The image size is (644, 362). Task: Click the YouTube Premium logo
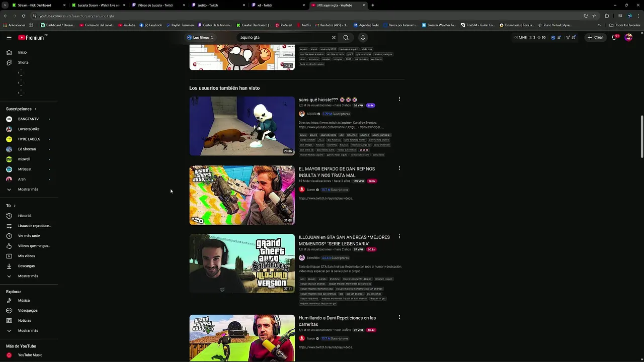(x=31, y=38)
